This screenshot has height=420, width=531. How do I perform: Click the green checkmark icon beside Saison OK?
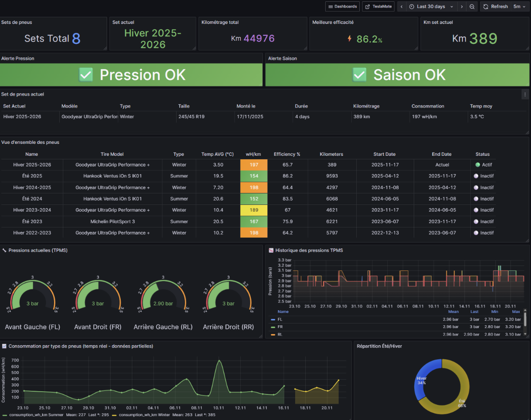[359, 75]
